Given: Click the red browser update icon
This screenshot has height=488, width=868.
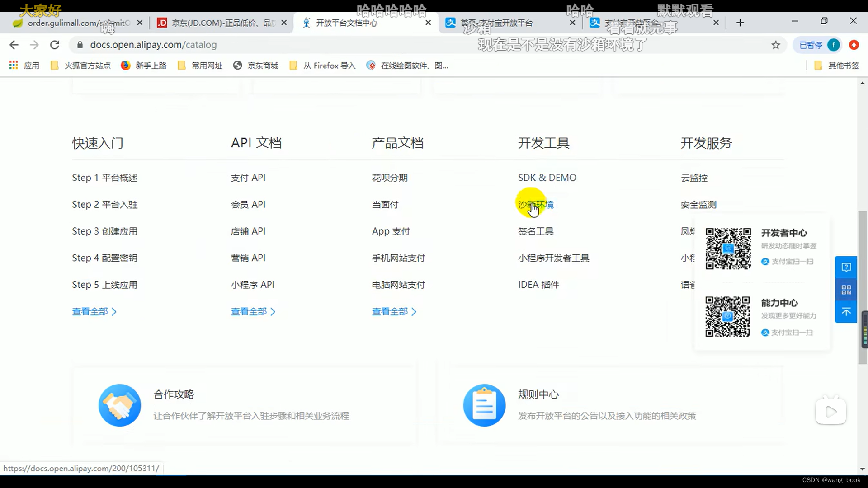Looking at the screenshot, I should (x=854, y=45).
